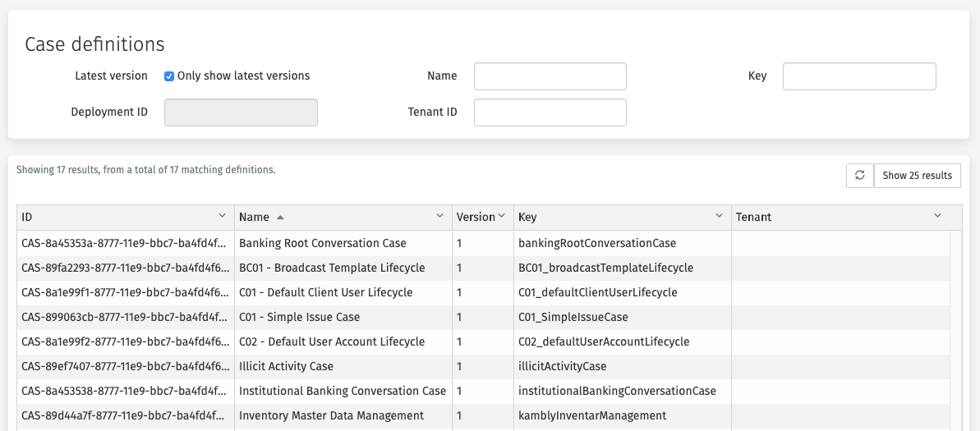
Task: Click the C01_SimpleIssueCase key cell
Action: pyautogui.click(x=573, y=317)
